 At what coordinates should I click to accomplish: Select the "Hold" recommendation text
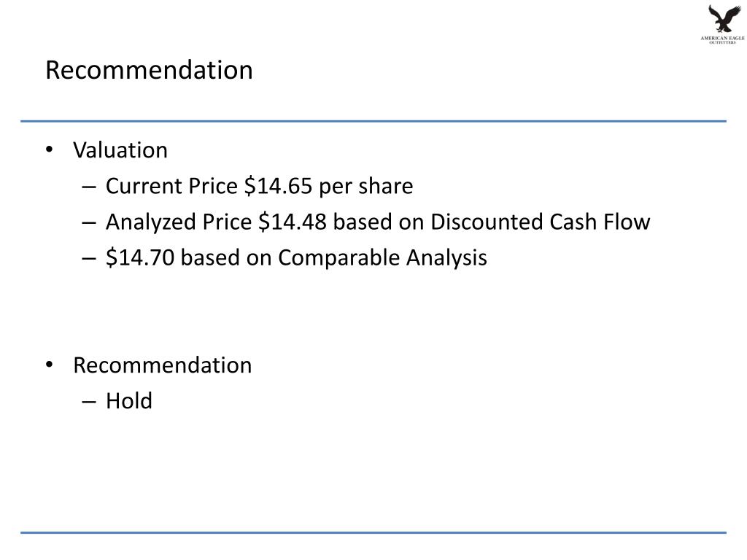[129, 401]
